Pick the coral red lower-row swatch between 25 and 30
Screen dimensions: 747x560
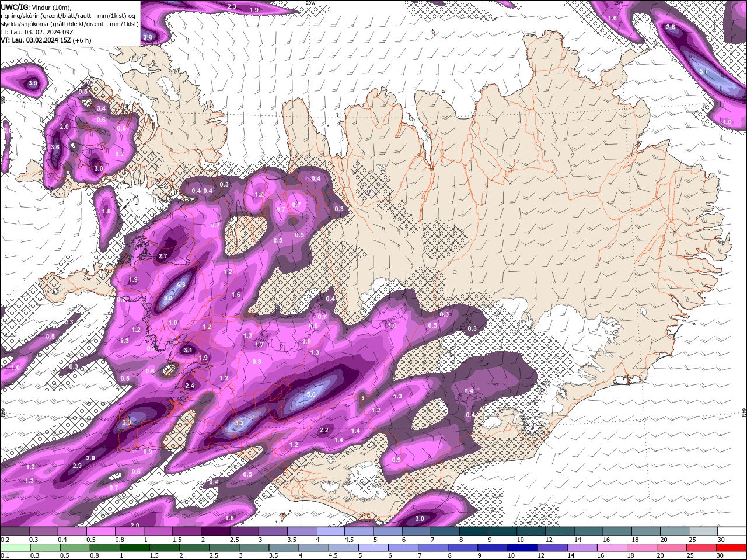(x=703, y=547)
